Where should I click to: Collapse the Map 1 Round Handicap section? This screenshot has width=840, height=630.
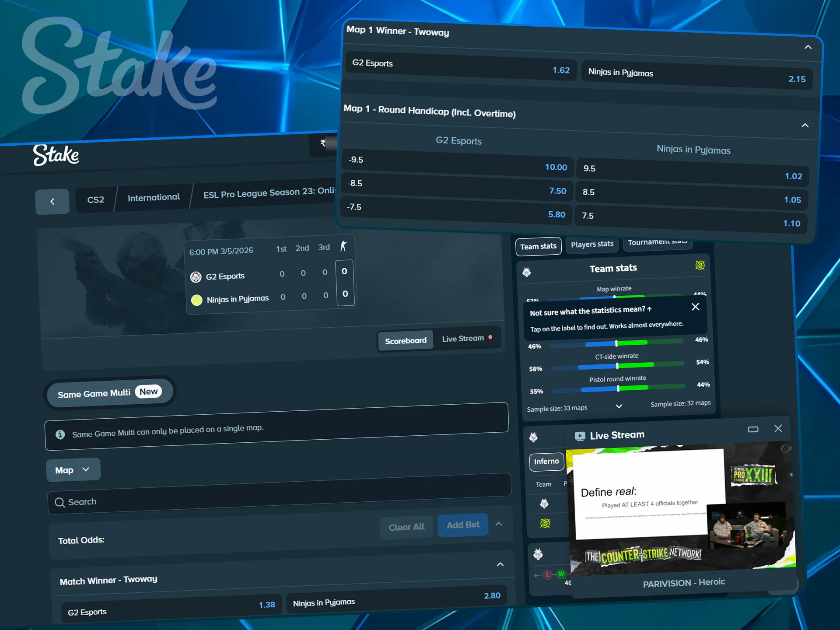[805, 126]
